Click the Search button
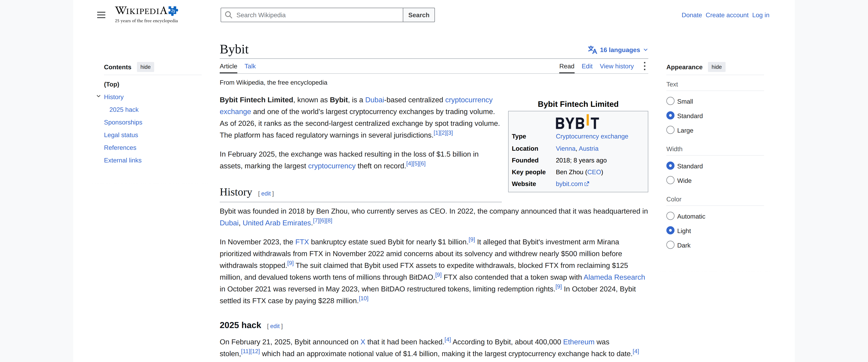This screenshot has width=868, height=362. point(418,15)
